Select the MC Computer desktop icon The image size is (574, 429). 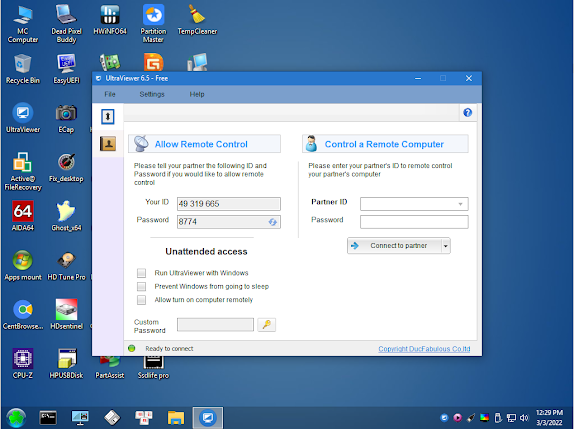pos(23,24)
